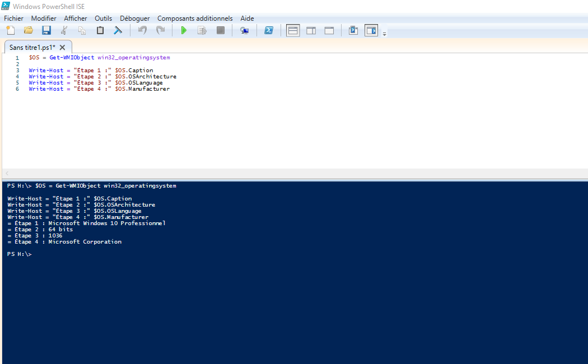Image resolution: width=588 pixels, height=364 pixels.
Task: Open the Composants additionnels menu
Action: click(x=195, y=18)
